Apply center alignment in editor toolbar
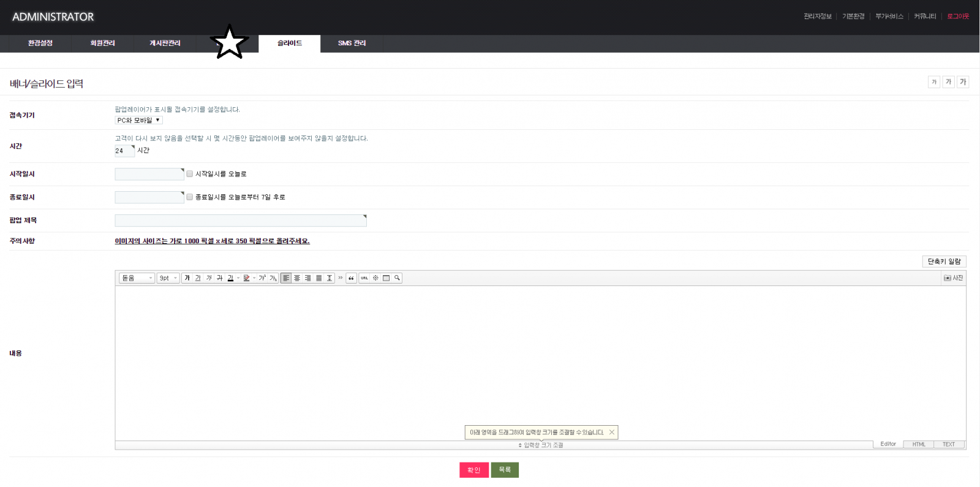The height and width of the screenshot is (487, 980). coord(297,278)
